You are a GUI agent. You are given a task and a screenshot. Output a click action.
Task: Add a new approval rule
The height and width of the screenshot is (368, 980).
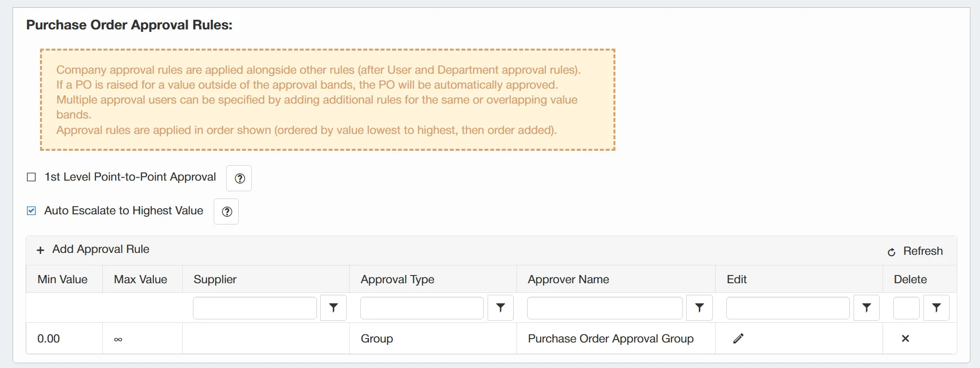pos(93,250)
